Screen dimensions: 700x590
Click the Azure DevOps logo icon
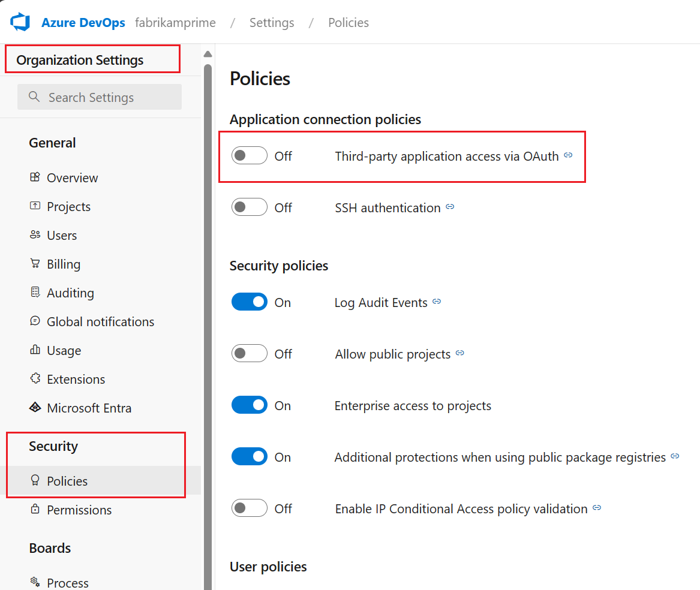(20, 22)
